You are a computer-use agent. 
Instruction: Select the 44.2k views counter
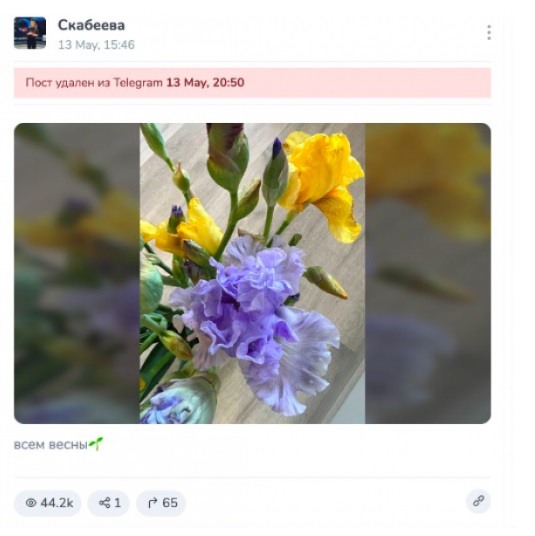tap(57, 503)
